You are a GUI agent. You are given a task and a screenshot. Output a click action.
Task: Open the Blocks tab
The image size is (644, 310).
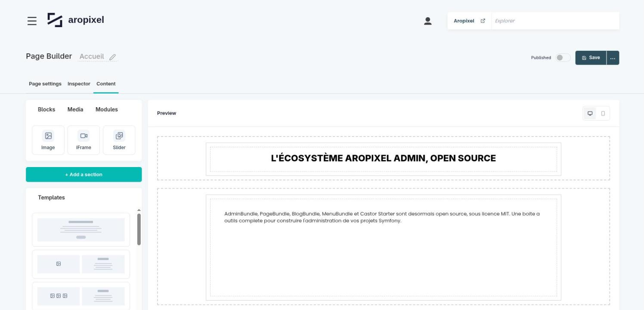(46, 109)
